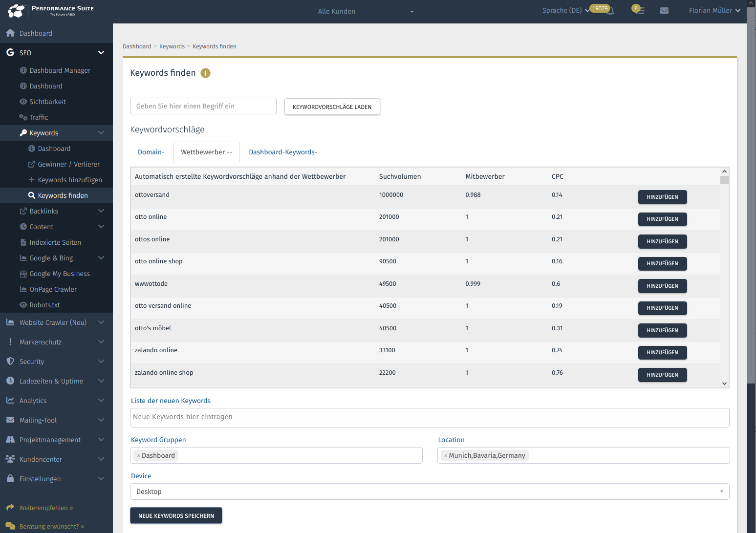Click the Keywords key icon
The width and height of the screenshot is (756, 533).
(x=23, y=133)
